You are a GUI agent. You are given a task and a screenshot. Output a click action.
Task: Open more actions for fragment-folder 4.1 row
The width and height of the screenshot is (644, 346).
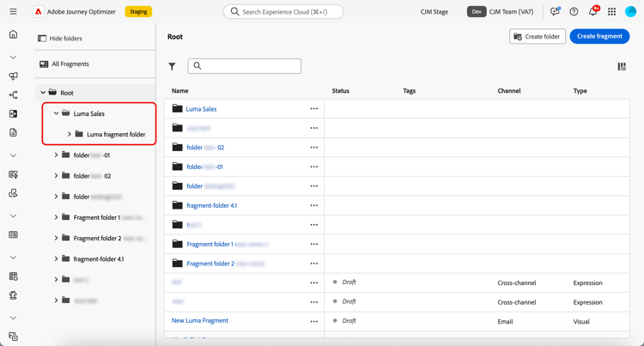pyautogui.click(x=314, y=205)
